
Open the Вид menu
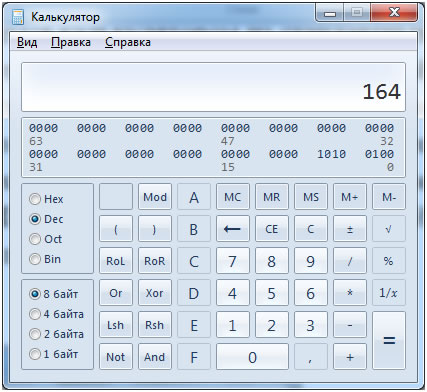pos(27,42)
